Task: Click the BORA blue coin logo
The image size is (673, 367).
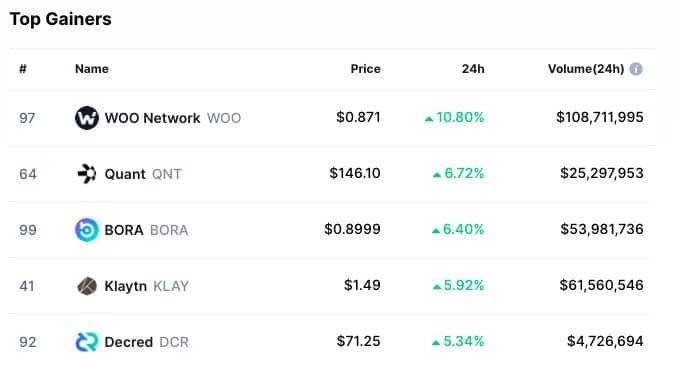Action: [x=87, y=230]
